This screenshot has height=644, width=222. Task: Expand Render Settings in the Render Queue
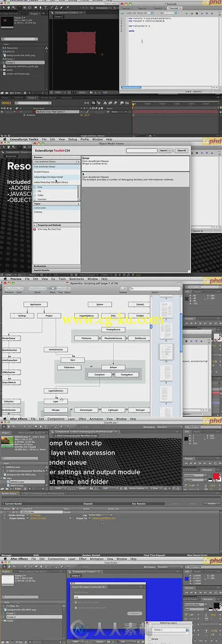click(5, 515)
